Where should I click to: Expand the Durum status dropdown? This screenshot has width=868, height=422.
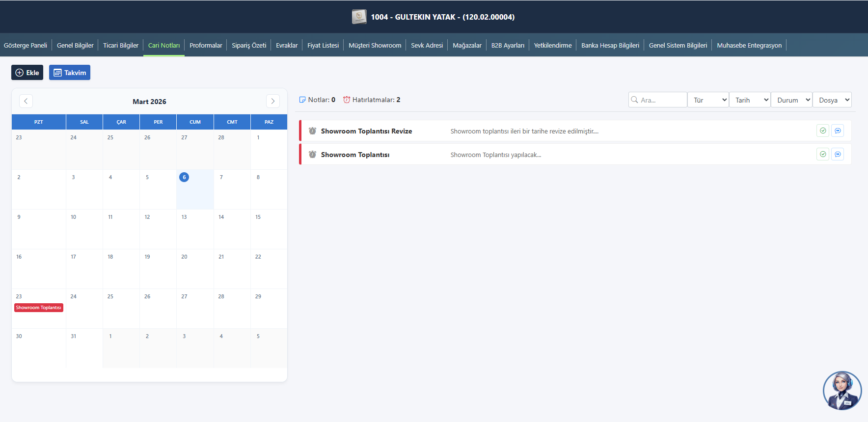coord(791,100)
